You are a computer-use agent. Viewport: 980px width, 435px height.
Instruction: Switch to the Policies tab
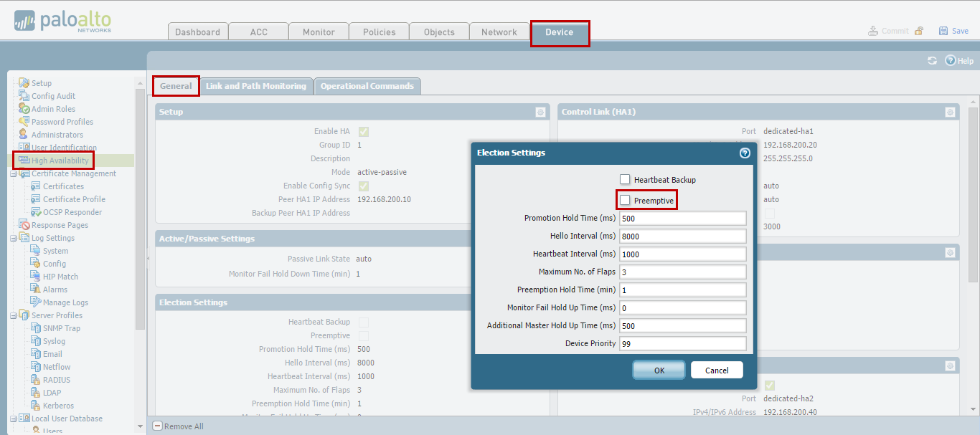[x=379, y=32]
